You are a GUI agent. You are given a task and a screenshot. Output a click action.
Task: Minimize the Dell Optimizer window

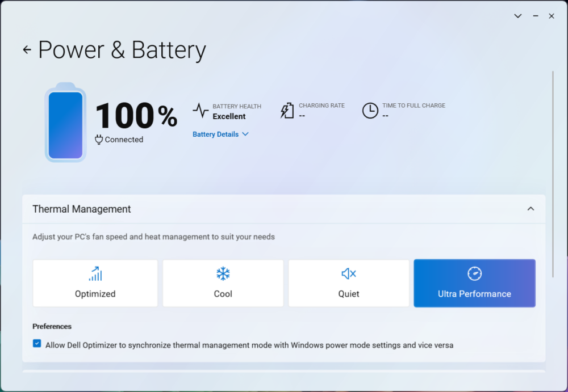535,16
